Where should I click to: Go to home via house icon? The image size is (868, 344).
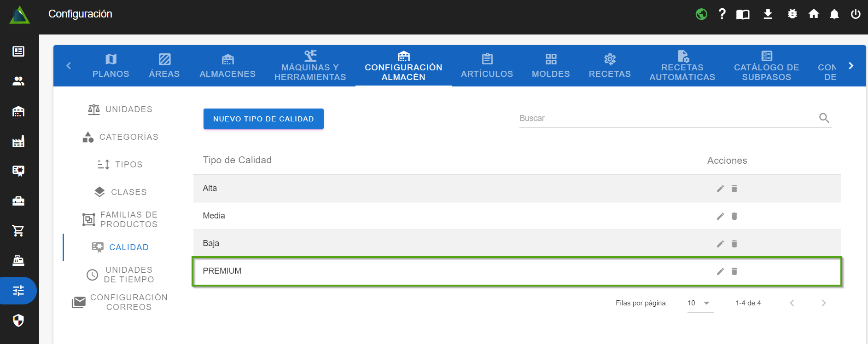click(814, 14)
